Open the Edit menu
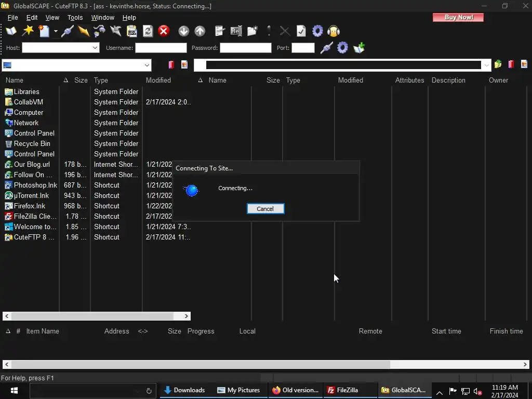Screen dimensions: 532x399 pyautogui.click(x=32, y=18)
